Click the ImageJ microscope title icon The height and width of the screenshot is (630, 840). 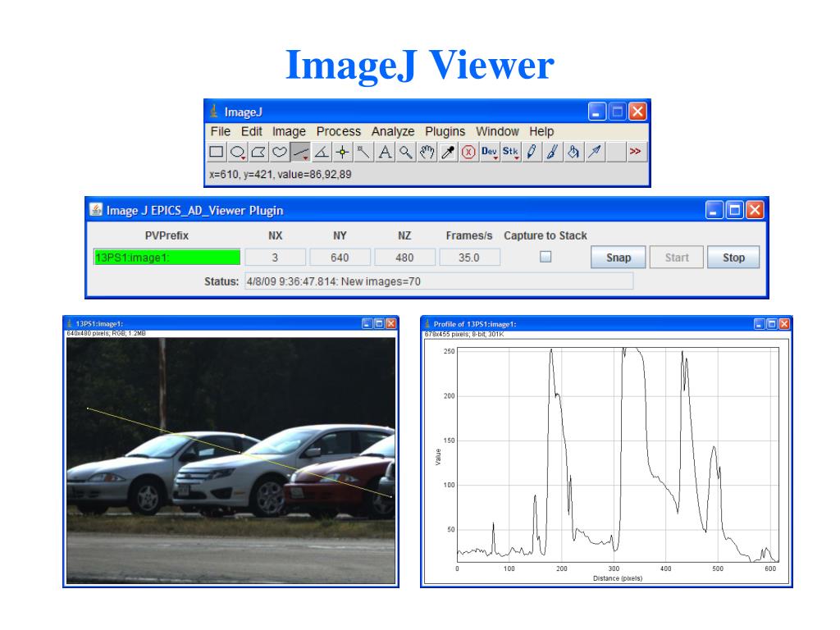tap(214, 111)
